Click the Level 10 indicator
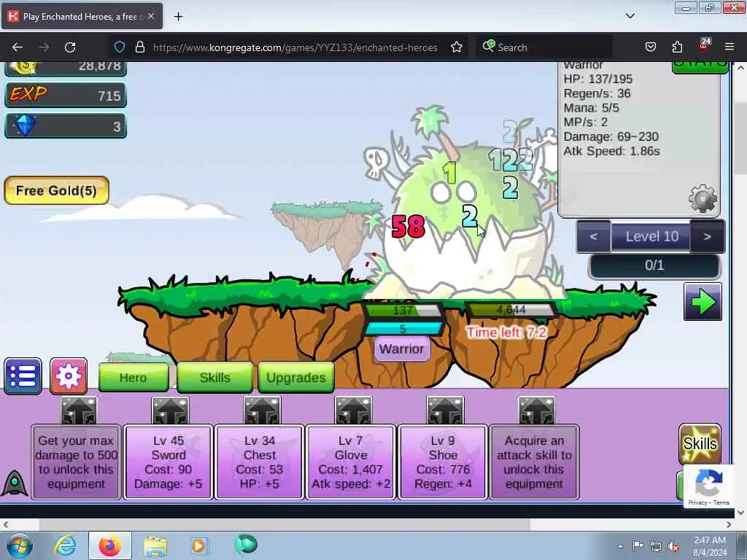 tap(651, 237)
